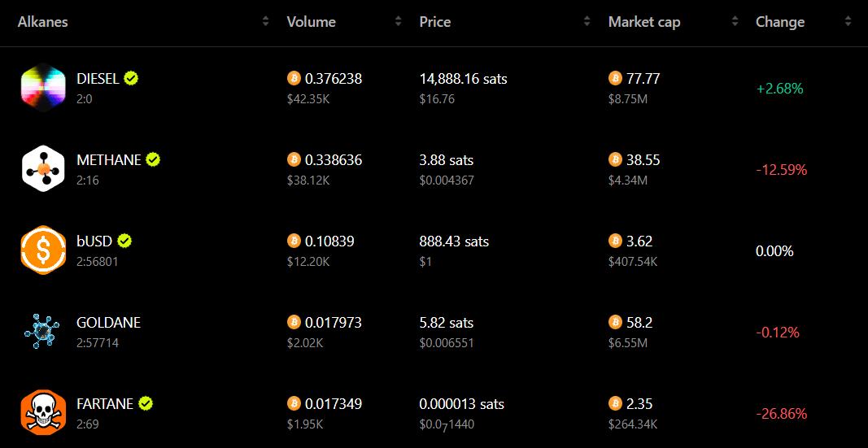This screenshot has width=868, height=448.
Task: Click the verified checkmark beside FARTANE
Action: [146, 404]
